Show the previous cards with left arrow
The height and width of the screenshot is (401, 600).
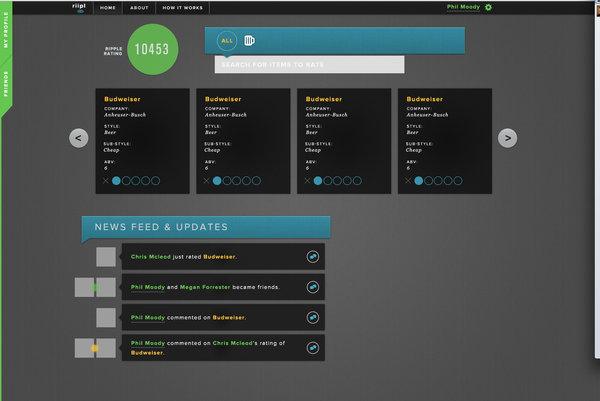pyautogui.click(x=78, y=138)
